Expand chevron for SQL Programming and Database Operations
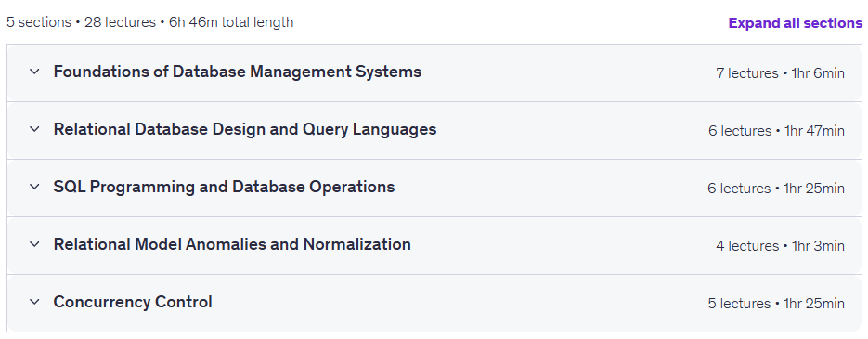The width and height of the screenshot is (868, 339). (34, 188)
